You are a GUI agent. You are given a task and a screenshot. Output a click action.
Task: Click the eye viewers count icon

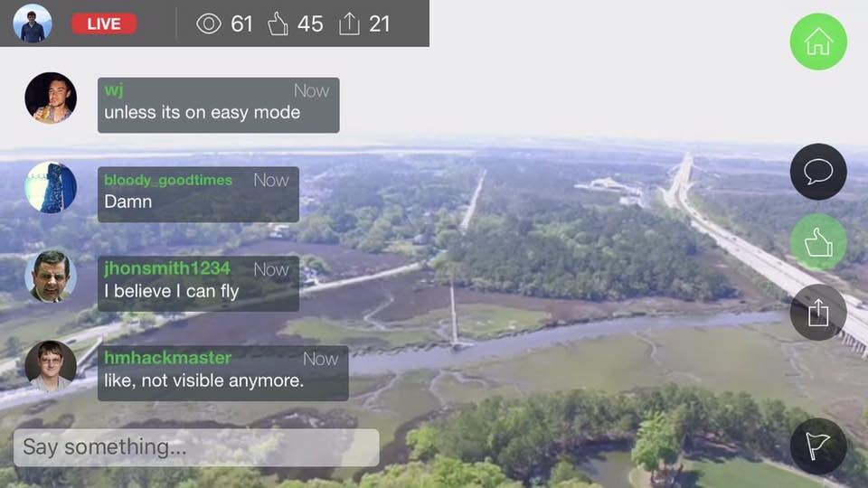209,23
